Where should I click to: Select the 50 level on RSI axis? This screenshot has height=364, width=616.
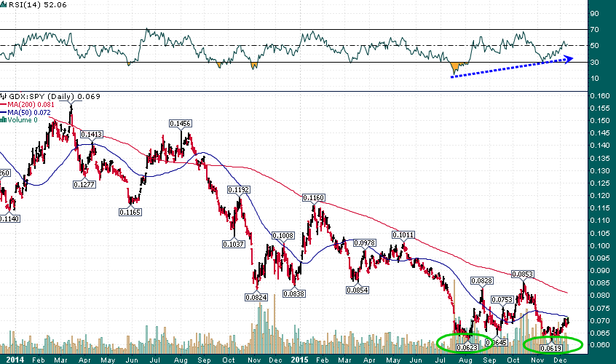pyautogui.click(x=594, y=46)
